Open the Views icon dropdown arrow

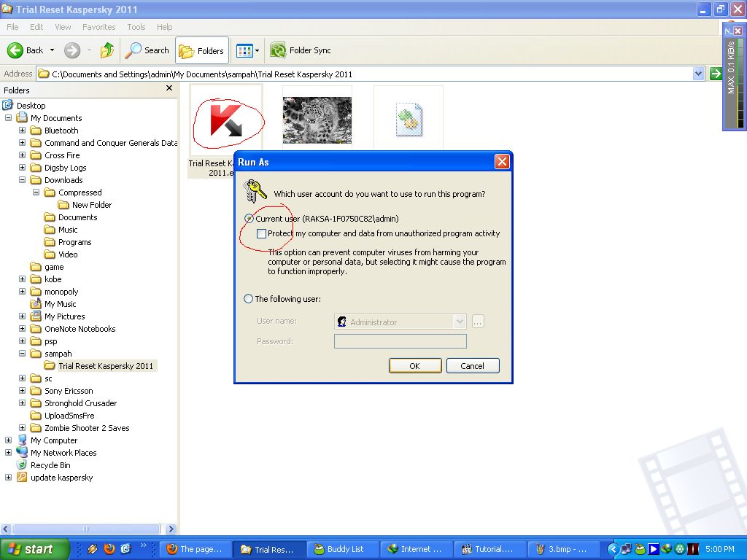pyautogui.click(x=258, y=50)
